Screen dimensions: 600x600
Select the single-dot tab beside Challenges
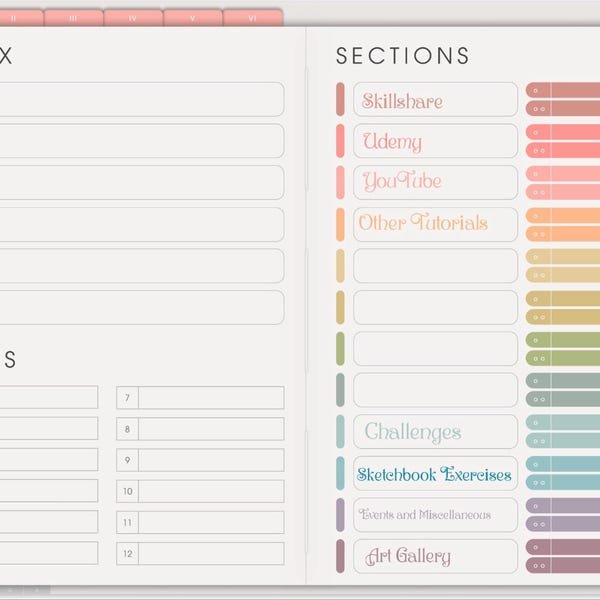tap(563, 422)
